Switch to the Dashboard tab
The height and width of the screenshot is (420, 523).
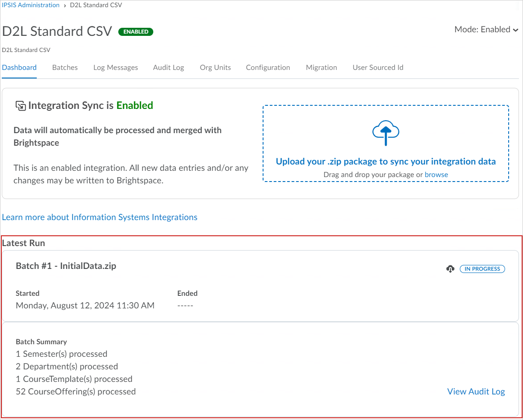(x=19, y=67)
